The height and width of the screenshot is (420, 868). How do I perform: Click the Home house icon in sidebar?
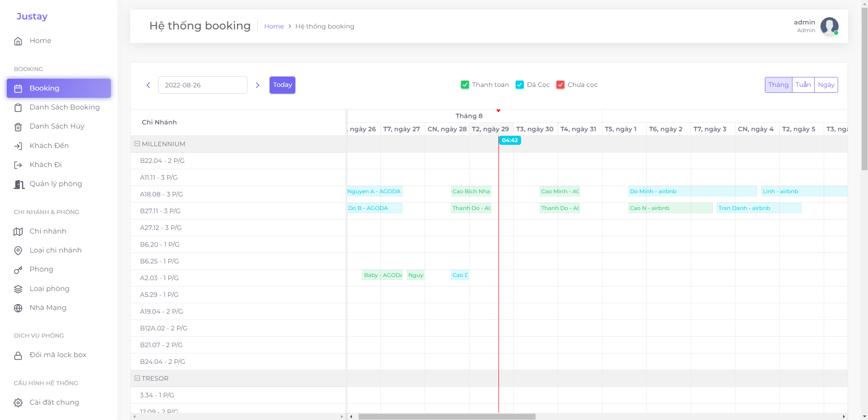[18, 41]
